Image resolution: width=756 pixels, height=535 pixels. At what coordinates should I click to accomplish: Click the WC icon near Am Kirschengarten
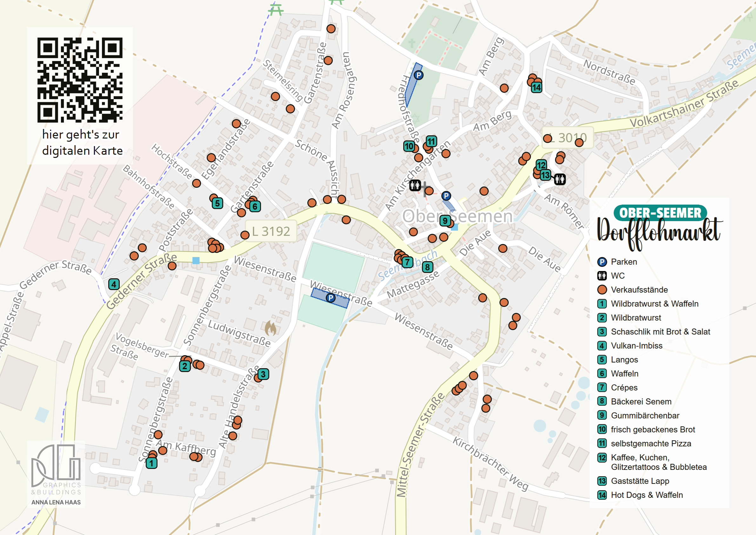tap(415, 185)
